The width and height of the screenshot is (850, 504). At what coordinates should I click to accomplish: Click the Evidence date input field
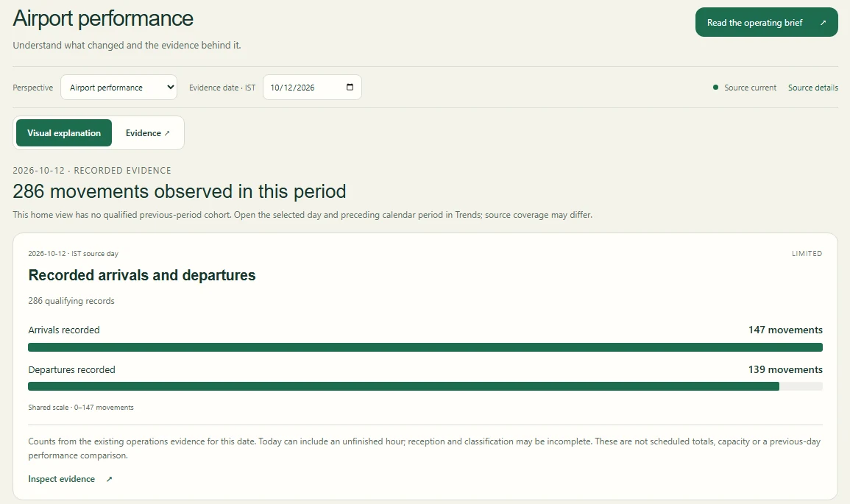pos(312,88)
